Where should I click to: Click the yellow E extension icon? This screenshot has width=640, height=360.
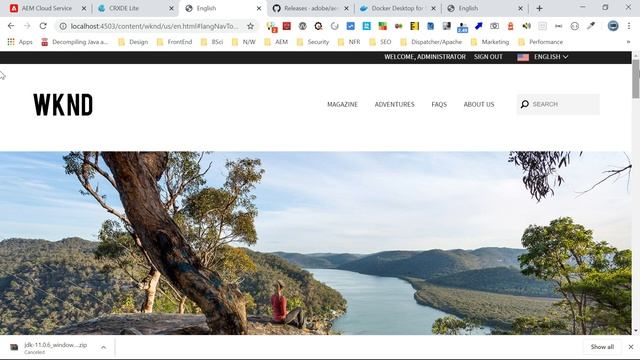414,26
